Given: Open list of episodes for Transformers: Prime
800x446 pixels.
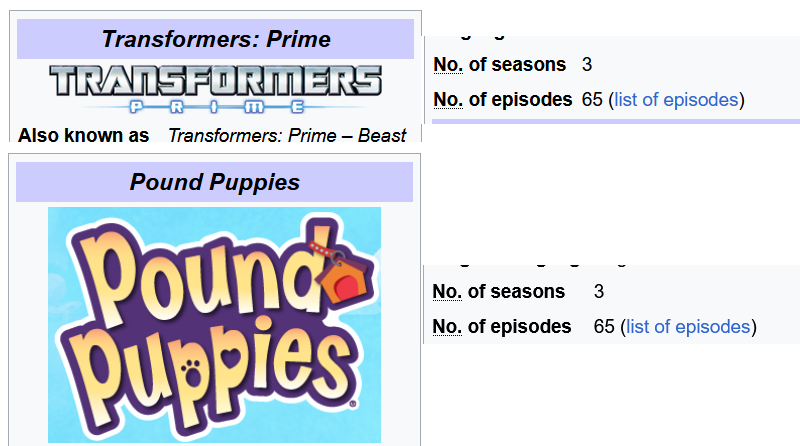Looking at the screenshot, I should click(677, 100).
